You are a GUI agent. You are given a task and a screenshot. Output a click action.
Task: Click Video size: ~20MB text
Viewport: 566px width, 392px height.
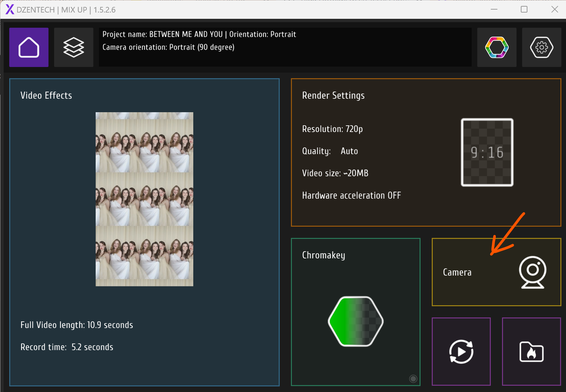click(335, 173)
